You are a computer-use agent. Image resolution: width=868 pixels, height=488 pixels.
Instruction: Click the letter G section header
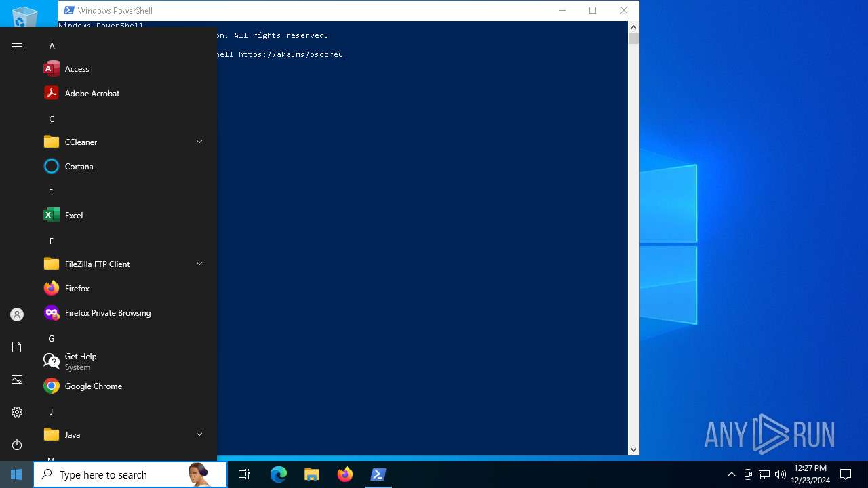[51, 339]
